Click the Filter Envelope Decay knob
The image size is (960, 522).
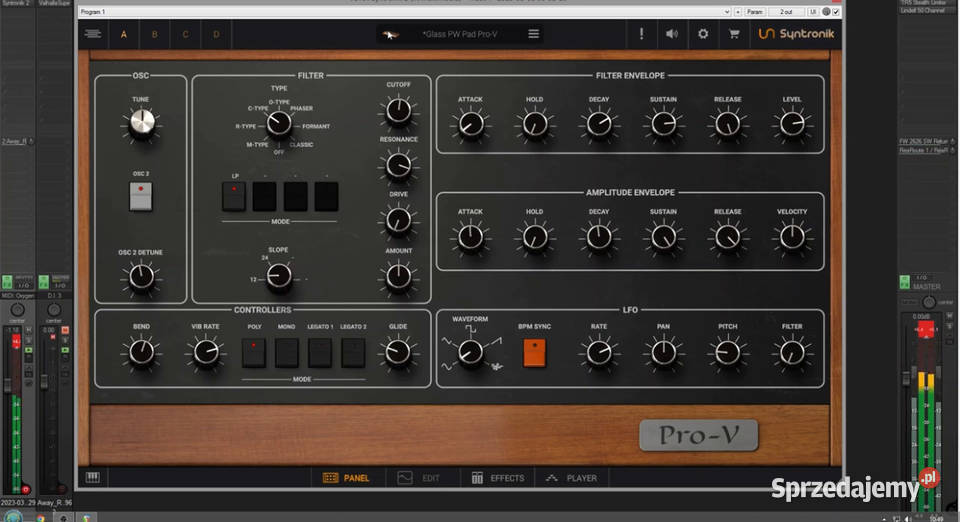click(x=599, y=124)
